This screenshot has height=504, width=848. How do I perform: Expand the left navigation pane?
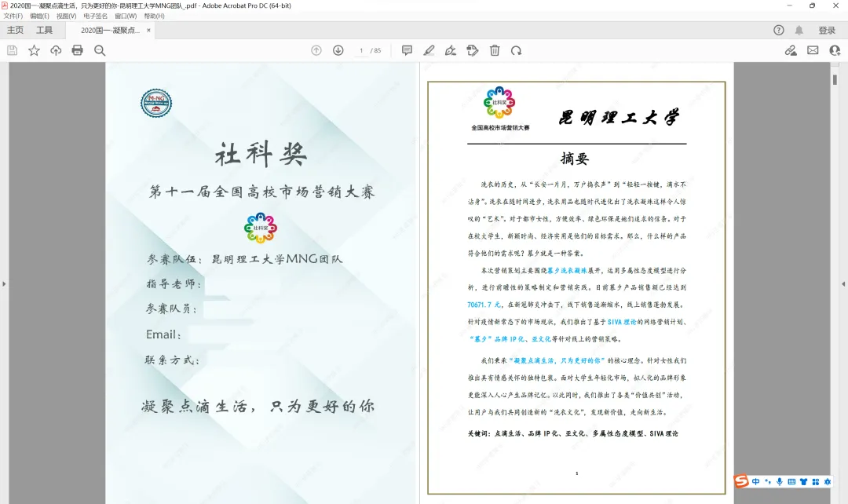(4, 284)
